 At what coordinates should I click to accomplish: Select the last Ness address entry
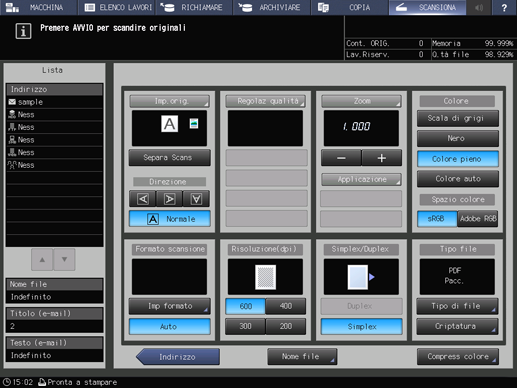pos(54,165)
